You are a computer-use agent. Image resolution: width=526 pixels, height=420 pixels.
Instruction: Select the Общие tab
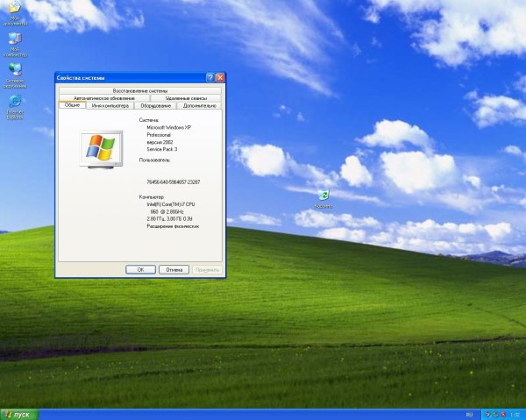pos(72,105)
